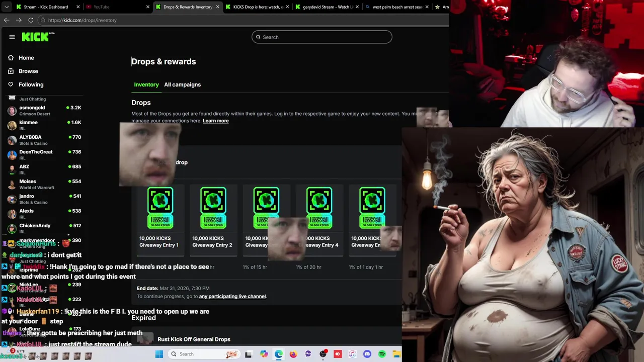Open Moises channel in sidebar
The image size is (644, 362).
coord(44,184)
